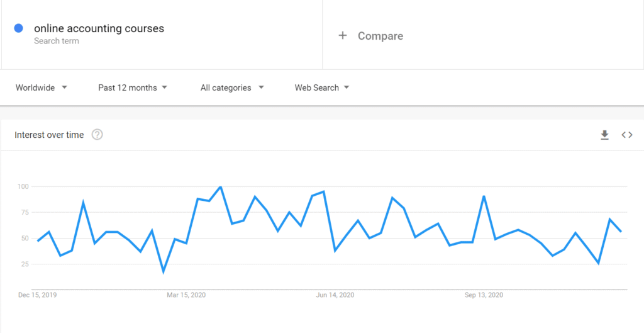This screenshot has width=644, height=333.
Task: Click the 75 value axis label
Action: (25, 212)
